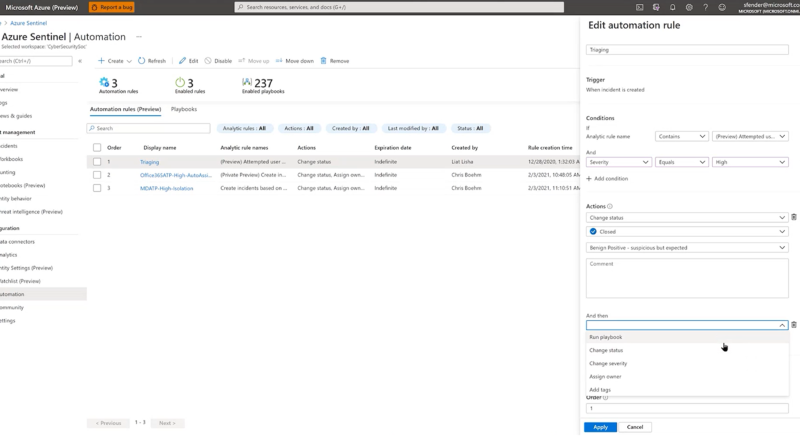800x445 pixels.
Task: Click Move up in the toolbar
Action: click(x=254, y=61)
